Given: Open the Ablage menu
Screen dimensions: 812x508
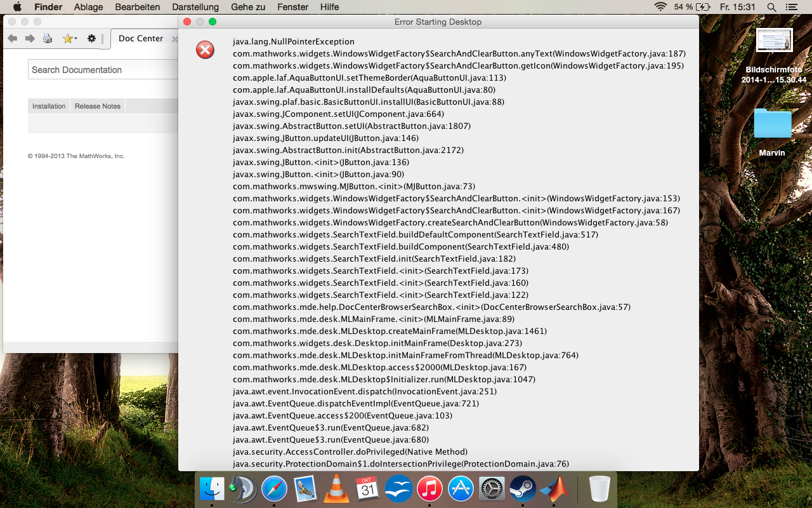Looking at the screenshot, I should pos(89,7).
